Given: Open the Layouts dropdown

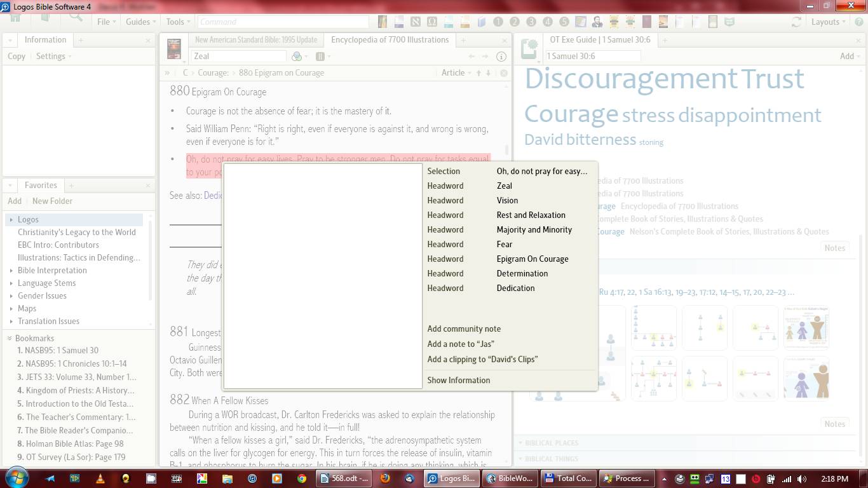Looking at the screenshot, I should point(829,22).
